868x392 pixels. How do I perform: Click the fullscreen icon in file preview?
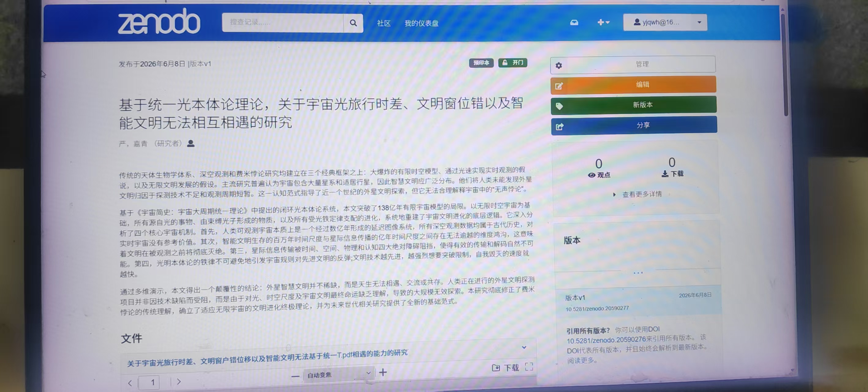(x=529, y=366)
